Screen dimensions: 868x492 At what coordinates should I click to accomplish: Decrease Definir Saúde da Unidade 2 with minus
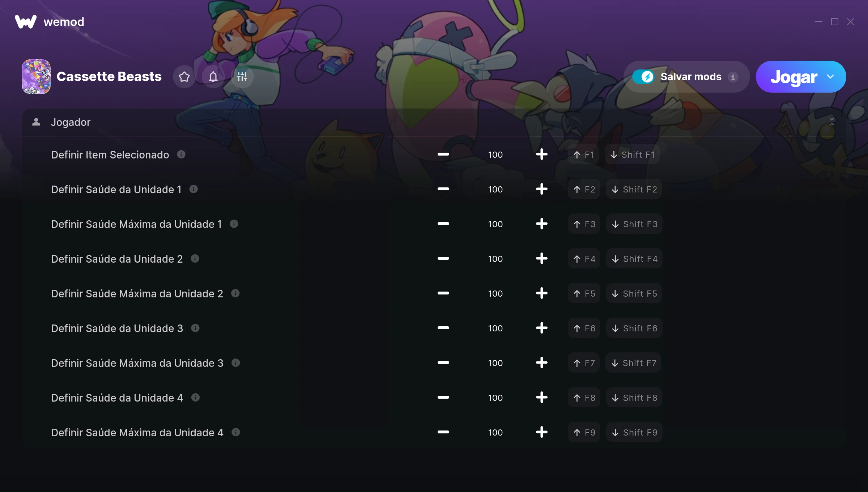[443, 259]
